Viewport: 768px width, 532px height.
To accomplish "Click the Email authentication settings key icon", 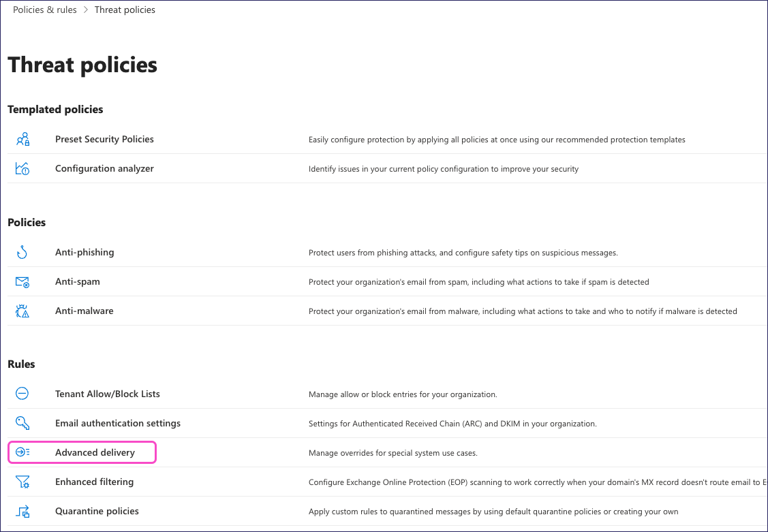I will tap(22, 423).
